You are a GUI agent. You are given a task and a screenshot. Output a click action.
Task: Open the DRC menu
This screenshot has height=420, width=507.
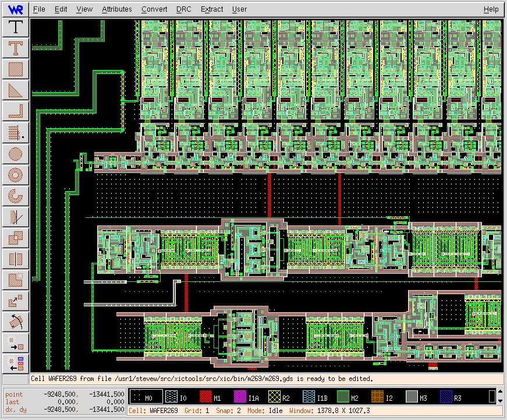pos(184,9)
